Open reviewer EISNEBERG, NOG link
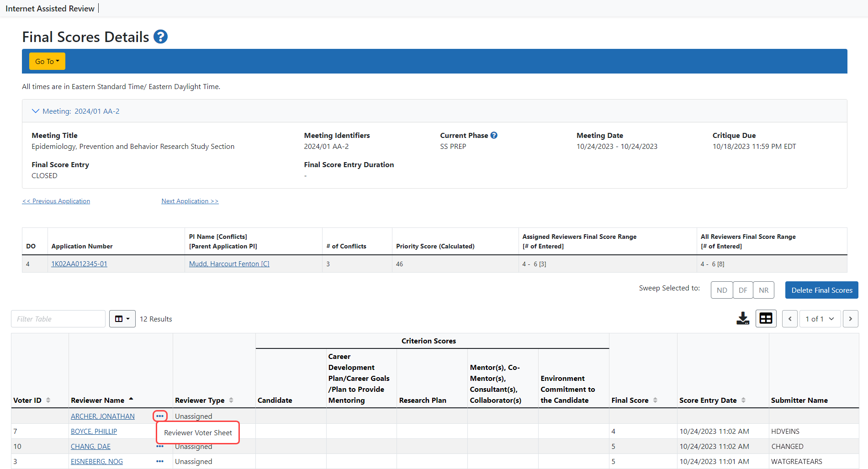The width and height of the screenshot is (868, 469). (x=97, y=461)
